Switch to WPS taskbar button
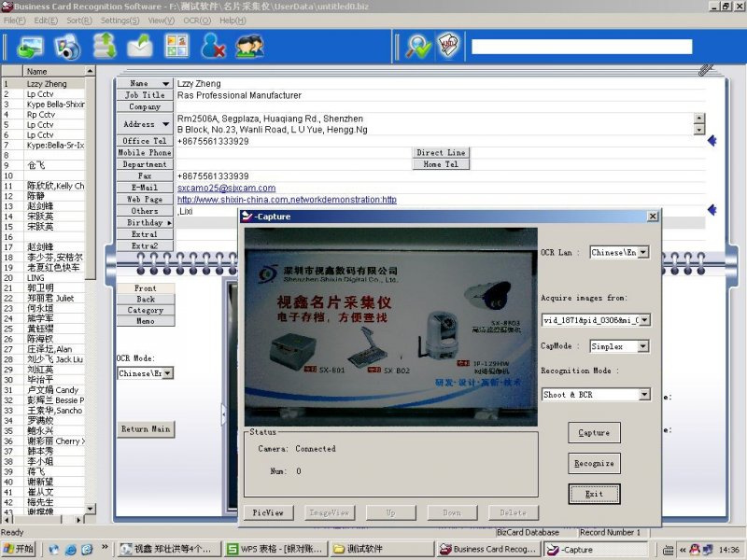This screenshot has width=747, height=560. click(x=275, y=549)
